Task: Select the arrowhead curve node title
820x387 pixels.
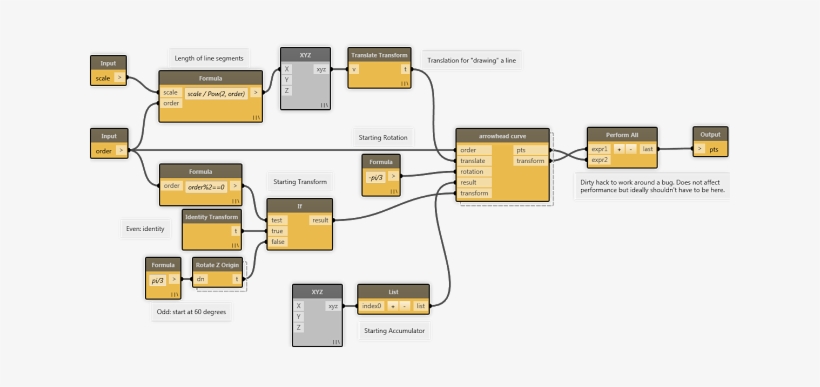Action: (503, 135)
